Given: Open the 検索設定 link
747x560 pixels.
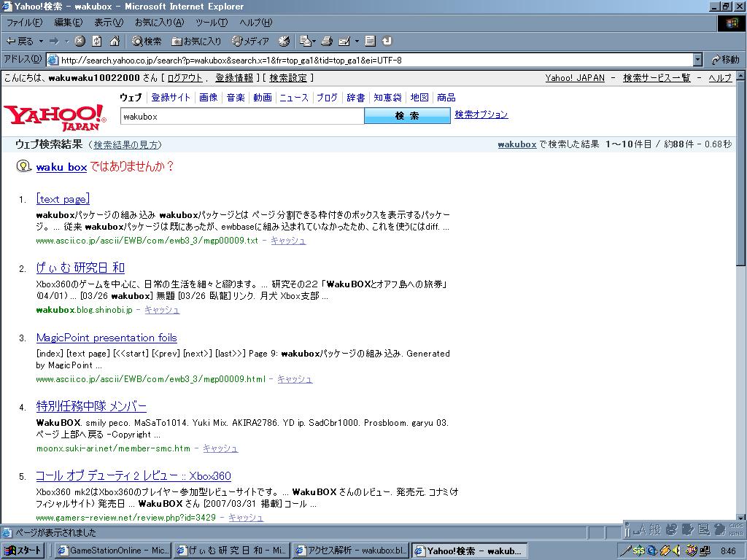Looking at the screenshot, I should click(288, 78).
